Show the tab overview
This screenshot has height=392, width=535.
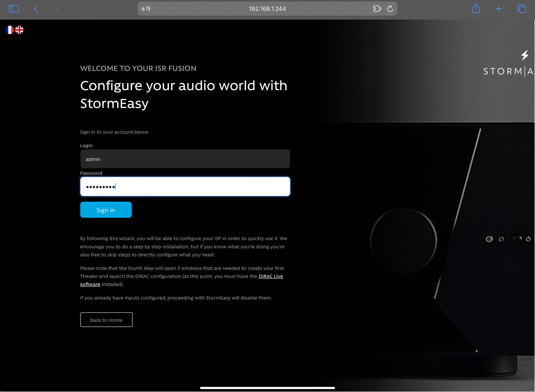[521, 9]
